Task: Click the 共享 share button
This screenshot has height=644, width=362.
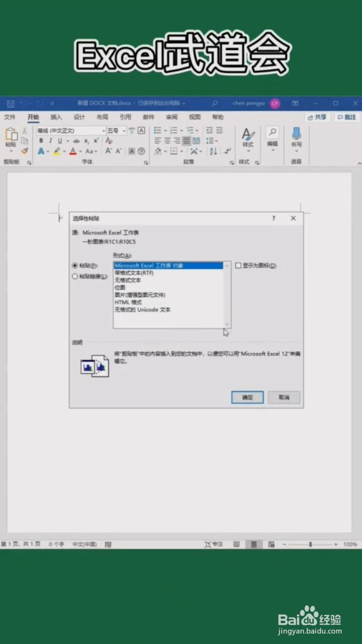Action: (317, 117)
